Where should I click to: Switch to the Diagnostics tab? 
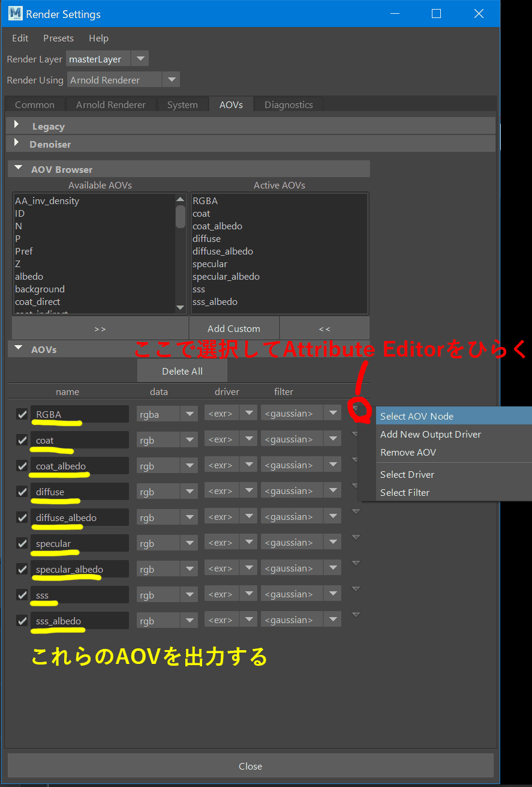[x=288, y=104]
